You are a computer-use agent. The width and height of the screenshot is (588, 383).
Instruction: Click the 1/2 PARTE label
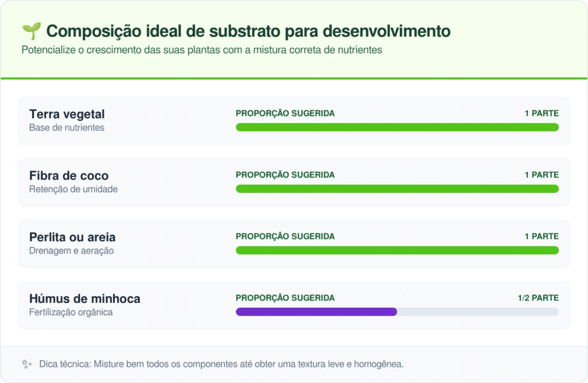point(537,298)
